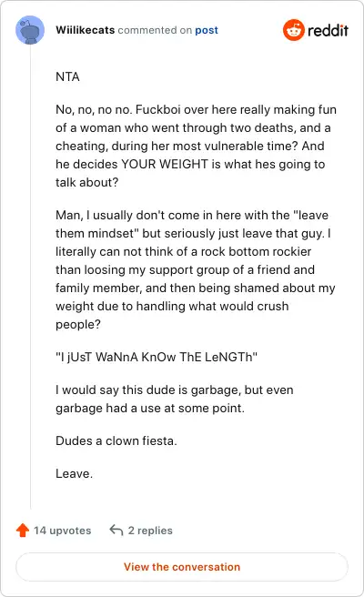Click the "NTA" verdict text
Image resolution: width=364 pixels, height=597 pixels.
pyautogui.click(x=67, y=77)
